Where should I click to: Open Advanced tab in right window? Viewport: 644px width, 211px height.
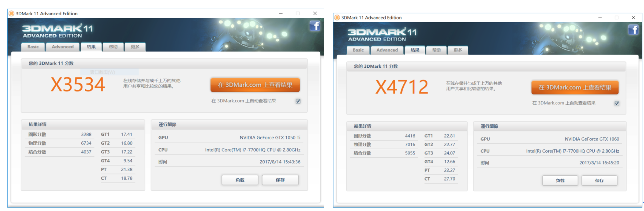coord(387,50)
